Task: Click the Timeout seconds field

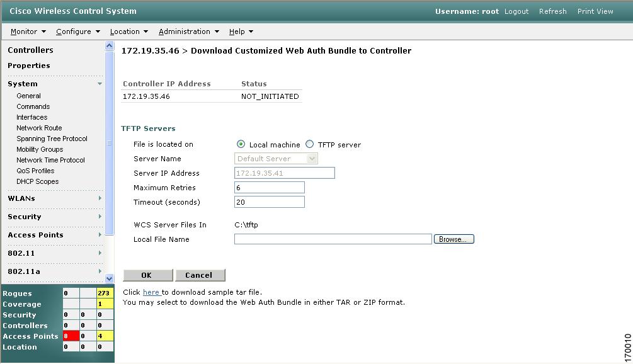Action: (270, 202)
